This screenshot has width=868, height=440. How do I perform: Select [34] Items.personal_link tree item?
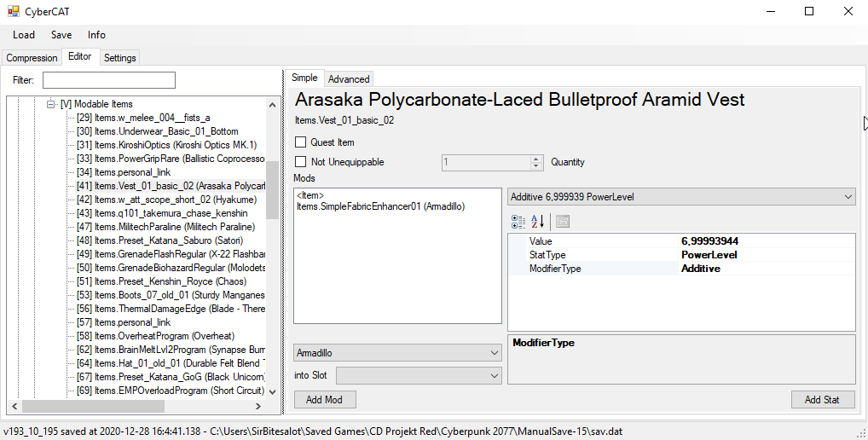coord(124,172)
